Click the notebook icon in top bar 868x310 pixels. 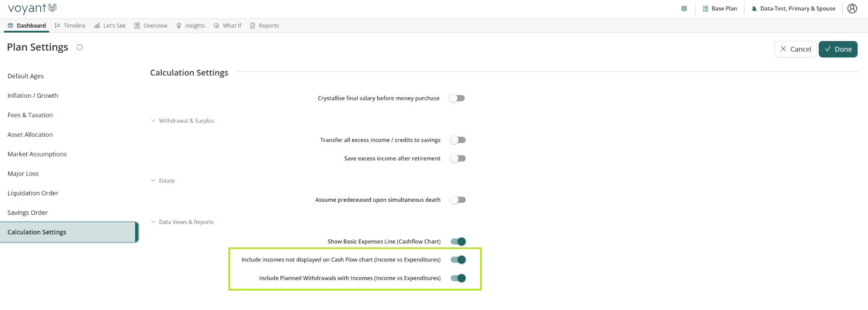pos(684,9)
